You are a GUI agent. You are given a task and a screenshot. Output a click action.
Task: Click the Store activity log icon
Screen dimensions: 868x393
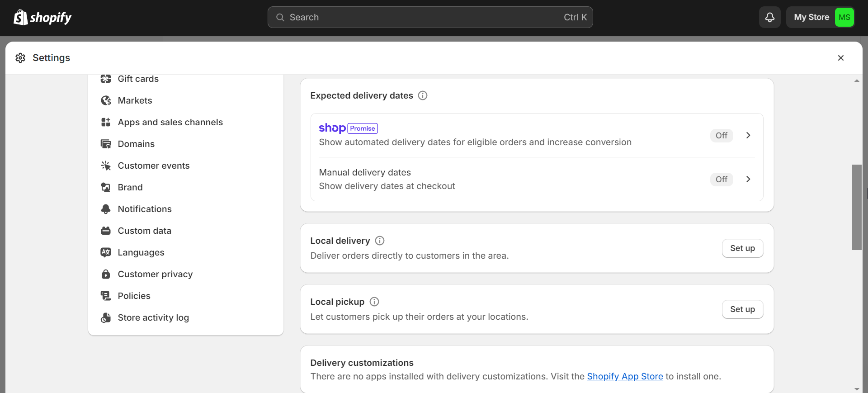pyautogui.click(x=106, y=317)
